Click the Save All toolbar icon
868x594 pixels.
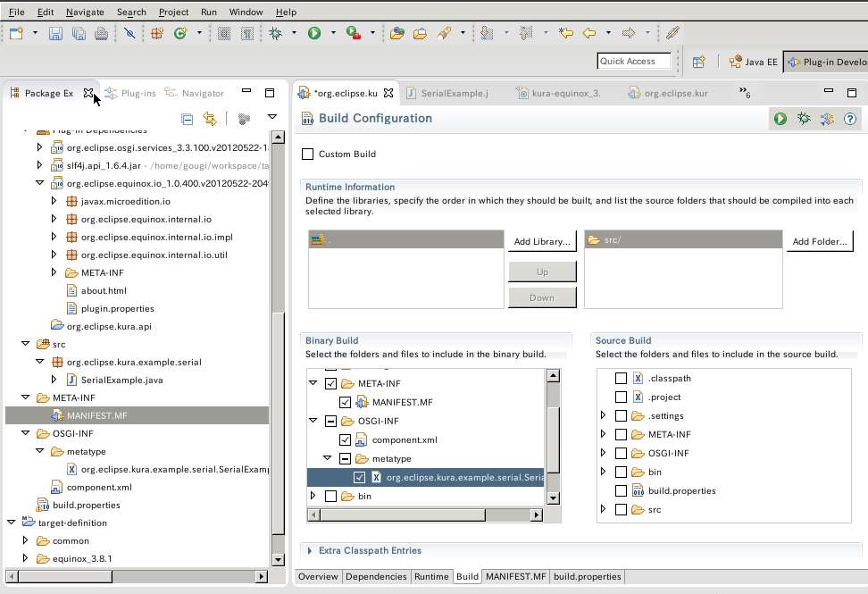tap(79, 33)
